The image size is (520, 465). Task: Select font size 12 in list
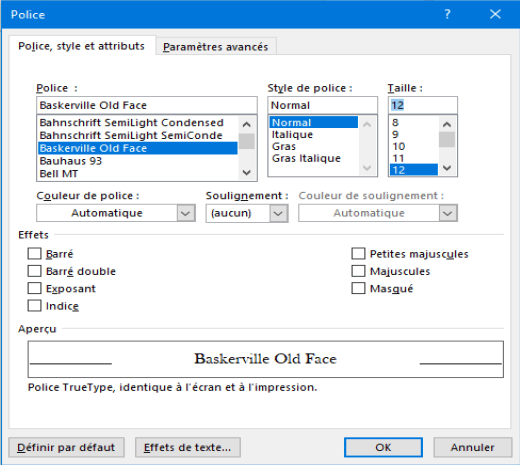click(414, 170)
